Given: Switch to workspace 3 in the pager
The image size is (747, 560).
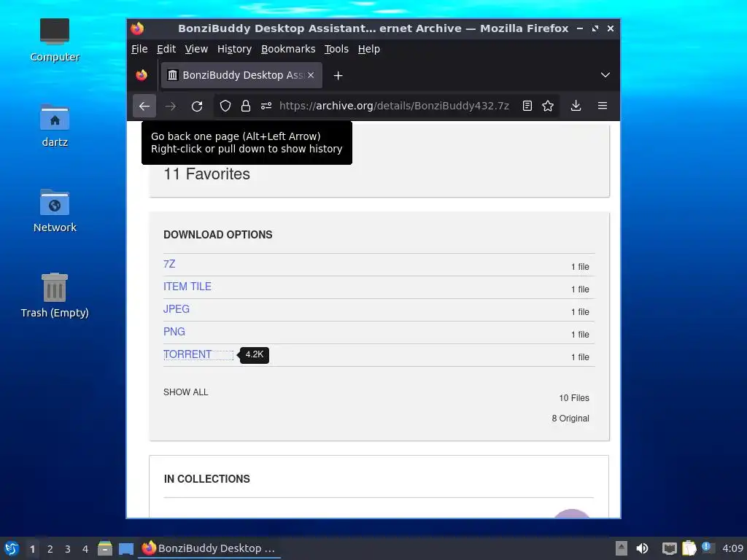Looking at the screenshot, I should click(x=68, y=549).
